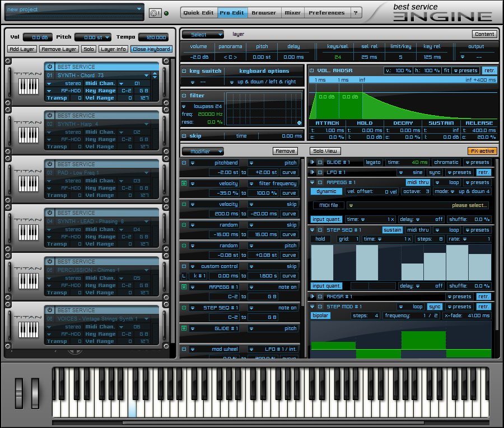Toggle custom control modifier power icon
The height and width of the screenshot is (428, 504).
184,266
